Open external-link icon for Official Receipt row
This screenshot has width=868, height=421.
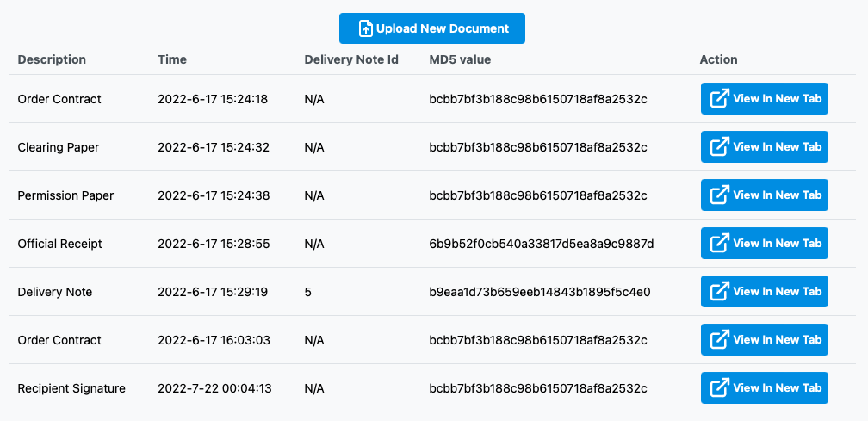coord(718,244)
